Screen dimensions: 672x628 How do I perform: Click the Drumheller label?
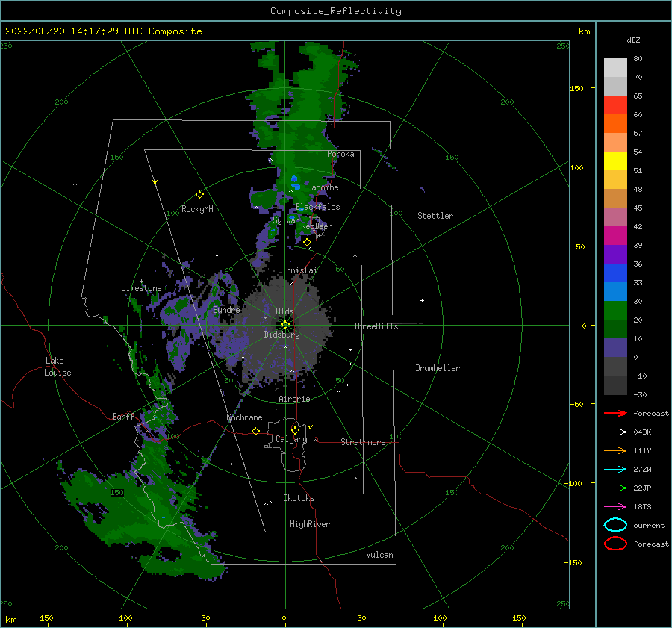(x=438, y=368)
